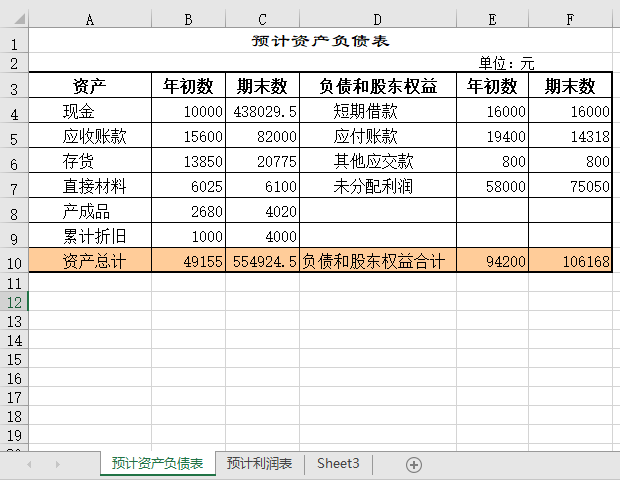Click the row 12 header

(x=14, y=301)
